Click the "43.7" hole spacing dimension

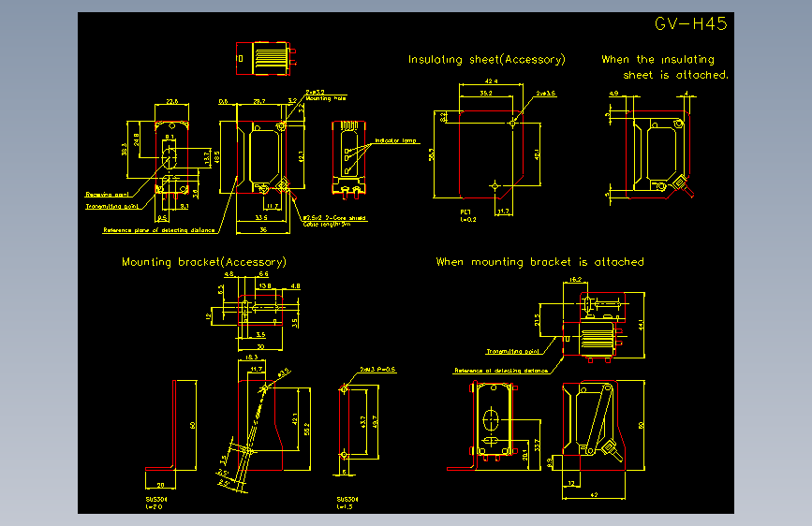coord(363,422)
